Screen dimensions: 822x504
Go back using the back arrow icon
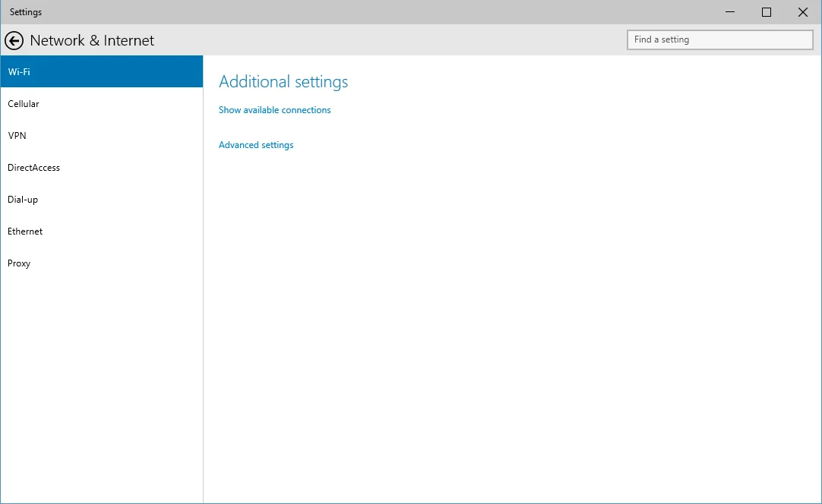pos(14,40)
